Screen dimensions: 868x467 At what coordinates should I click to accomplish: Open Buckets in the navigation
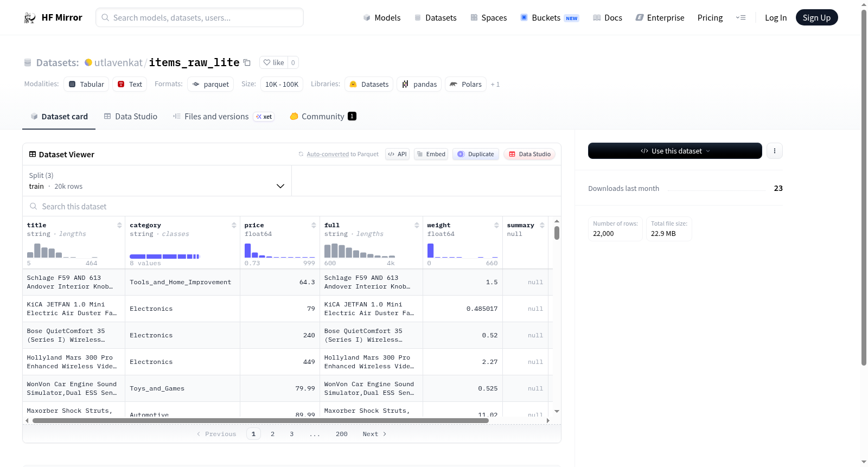point(550,18)
